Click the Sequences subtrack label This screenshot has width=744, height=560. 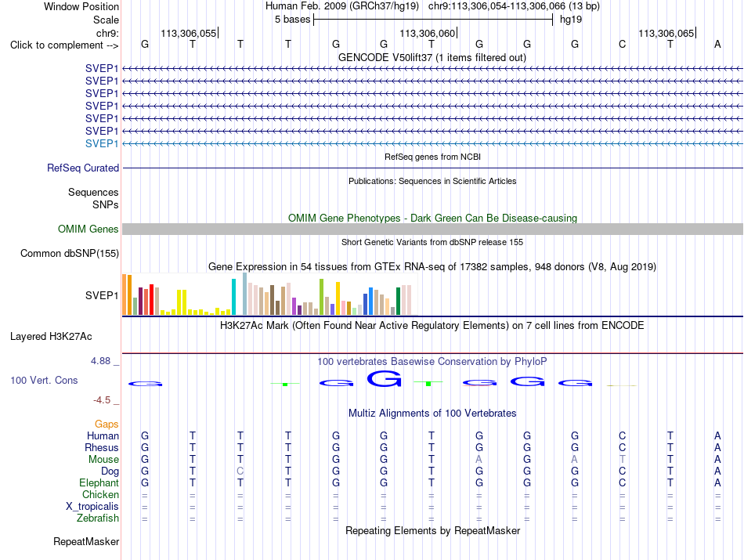click(93, 192)
